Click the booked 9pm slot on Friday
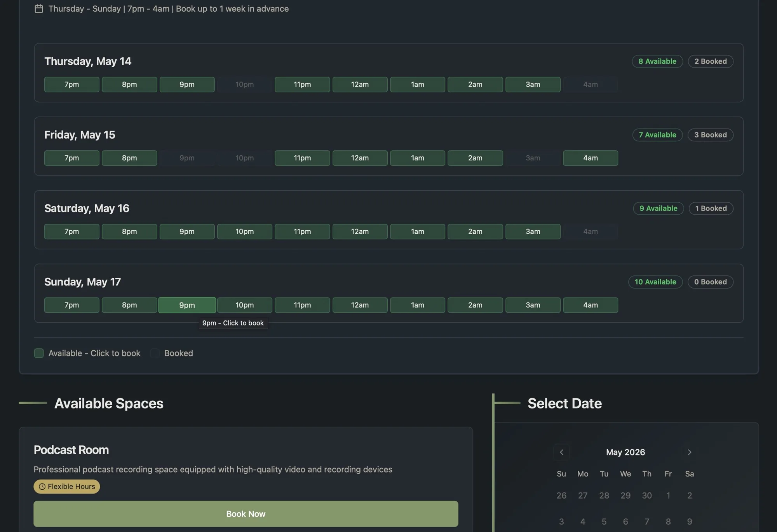Screen dimensions: 777x532 (x=187, y=158)
